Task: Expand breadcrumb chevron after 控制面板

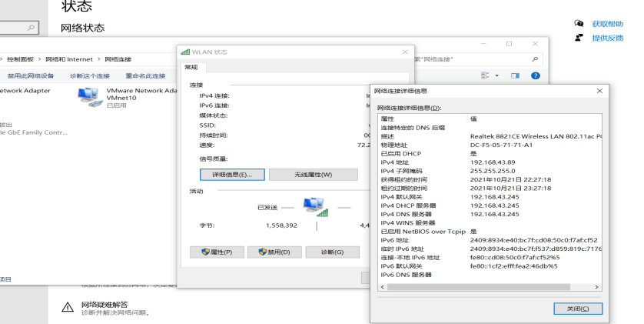Action: 40,59
